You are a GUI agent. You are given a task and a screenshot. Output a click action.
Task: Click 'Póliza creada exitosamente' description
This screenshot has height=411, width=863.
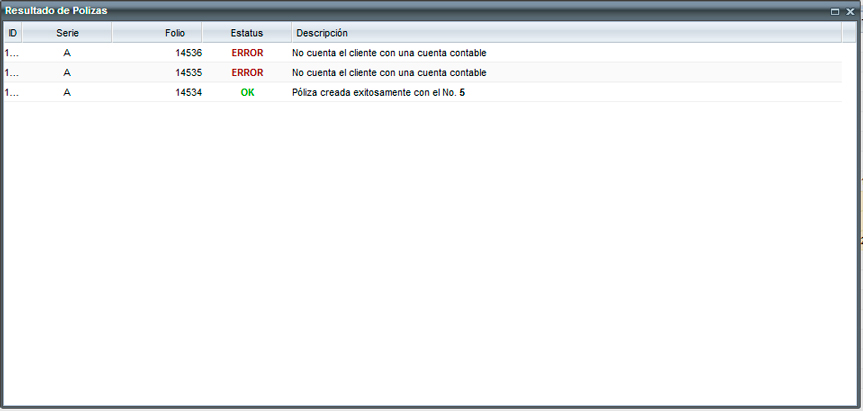378,93
